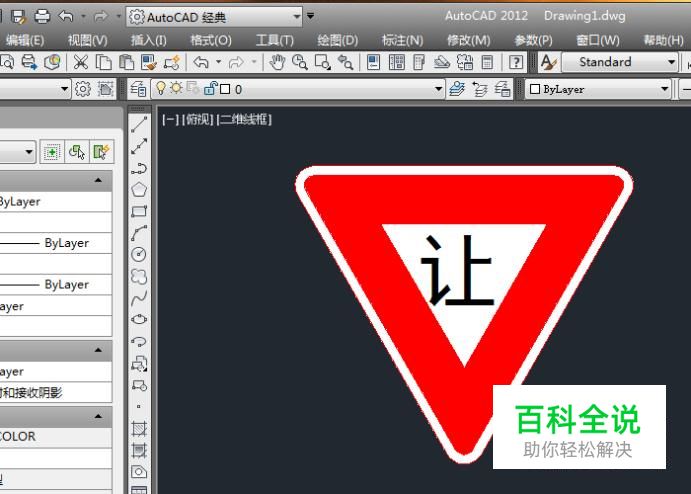The width and height of the screenshot is (691, 494).
Task: Select the Rectangle tool
Action: tap(139, 211)
